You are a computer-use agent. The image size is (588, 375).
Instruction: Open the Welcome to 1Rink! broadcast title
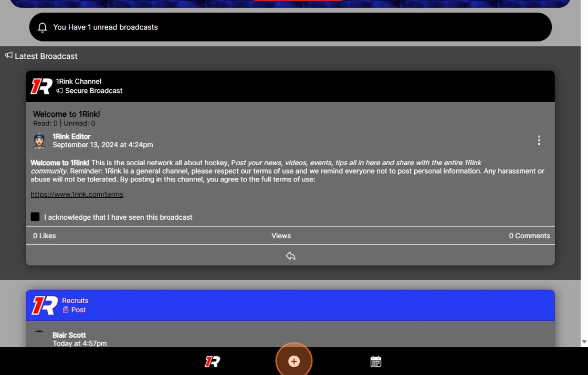(x=66, y=114)
